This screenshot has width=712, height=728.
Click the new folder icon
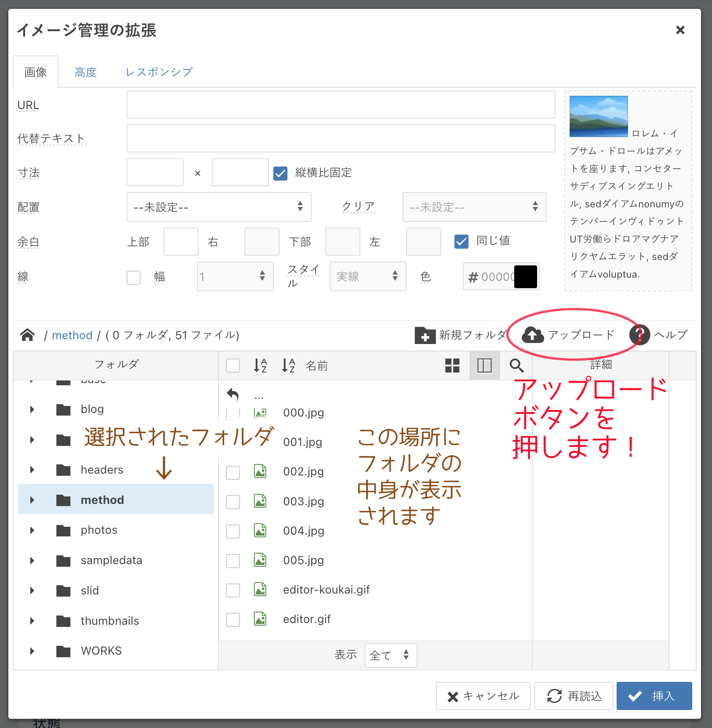point(425,336)
